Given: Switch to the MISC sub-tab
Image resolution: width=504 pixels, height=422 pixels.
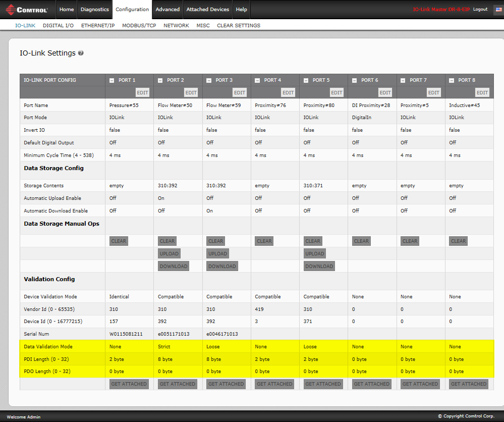Looking at the screenshot, I should [203, 25].
